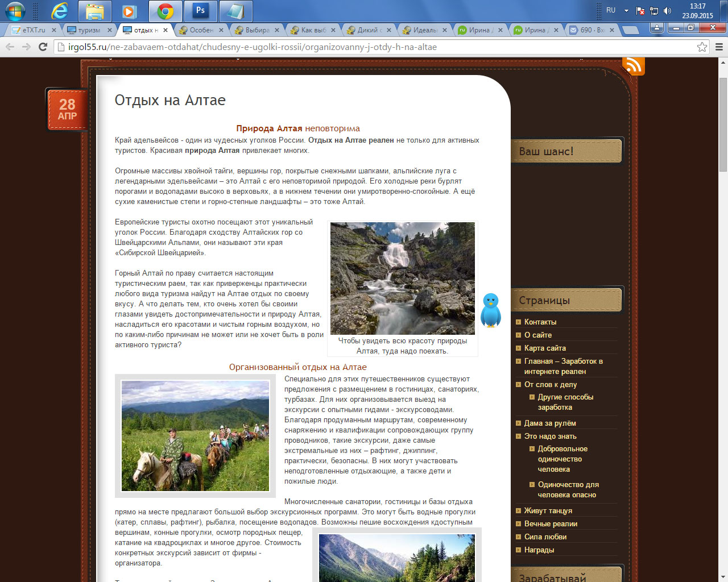The width and height of the screenshot is (728, 582).
Task: Go forward with the Chrome arrow
Action: [x=26, y=47]
